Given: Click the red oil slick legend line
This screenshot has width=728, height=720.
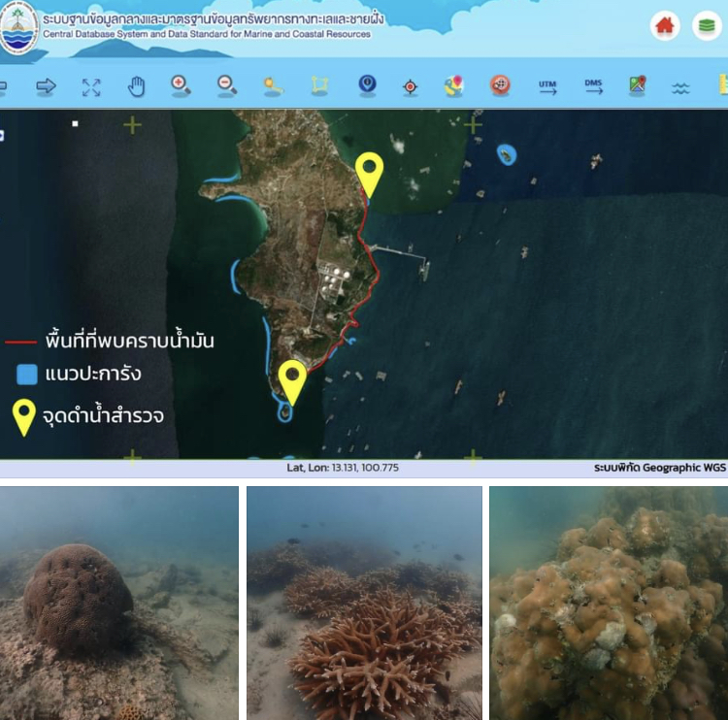Looking at the screenshot, I should pyautogui.click(x=20, y=343).
